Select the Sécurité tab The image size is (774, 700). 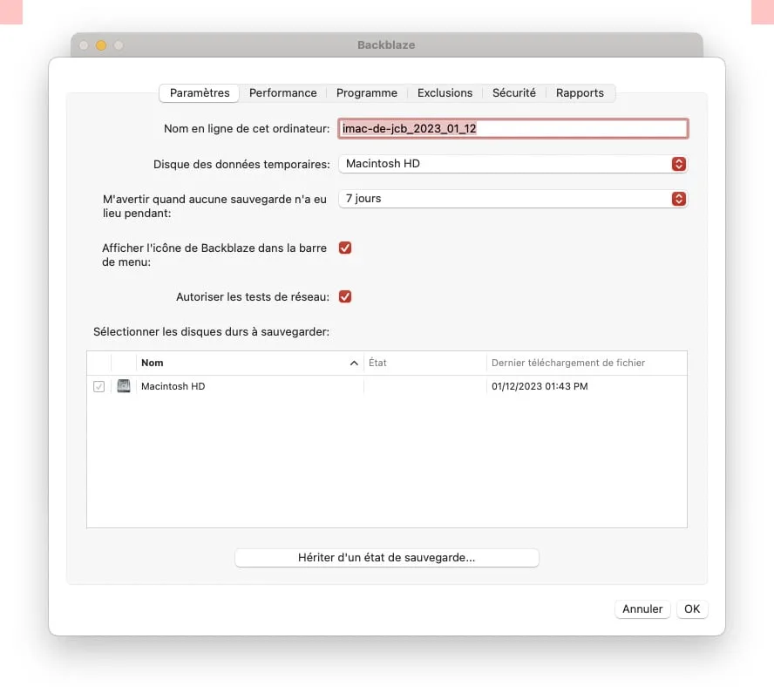514,92
